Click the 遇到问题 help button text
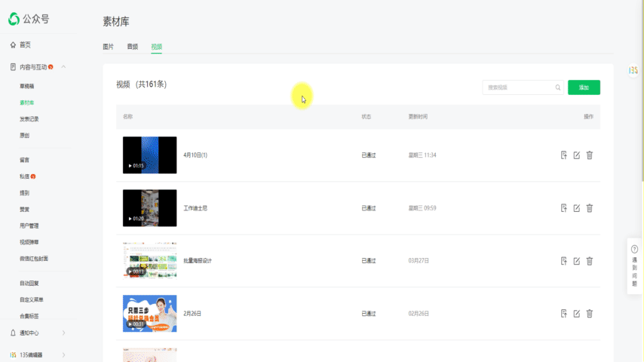Screen dimensions: 644x362 tap(634, 271)
